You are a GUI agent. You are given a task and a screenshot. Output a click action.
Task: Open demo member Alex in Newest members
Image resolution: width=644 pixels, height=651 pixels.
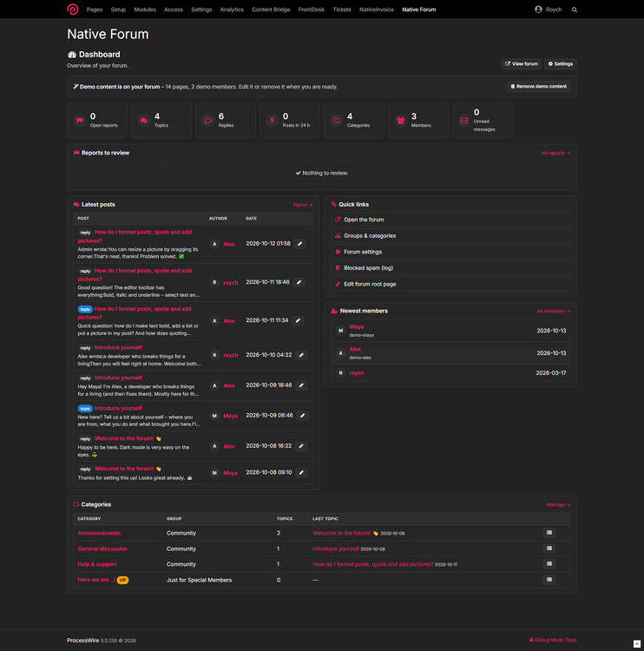(355, 349)
